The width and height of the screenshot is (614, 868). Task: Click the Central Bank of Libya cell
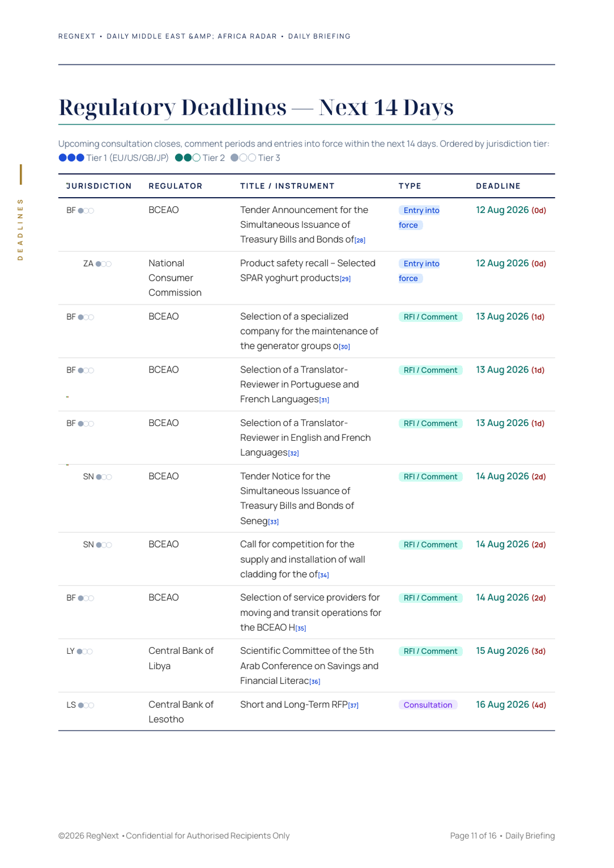tap(181, 658)
